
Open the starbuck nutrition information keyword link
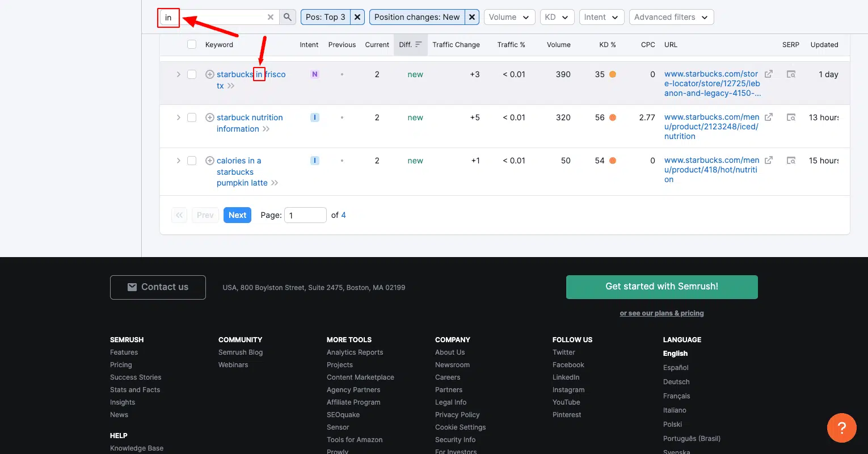pos(250,123)
